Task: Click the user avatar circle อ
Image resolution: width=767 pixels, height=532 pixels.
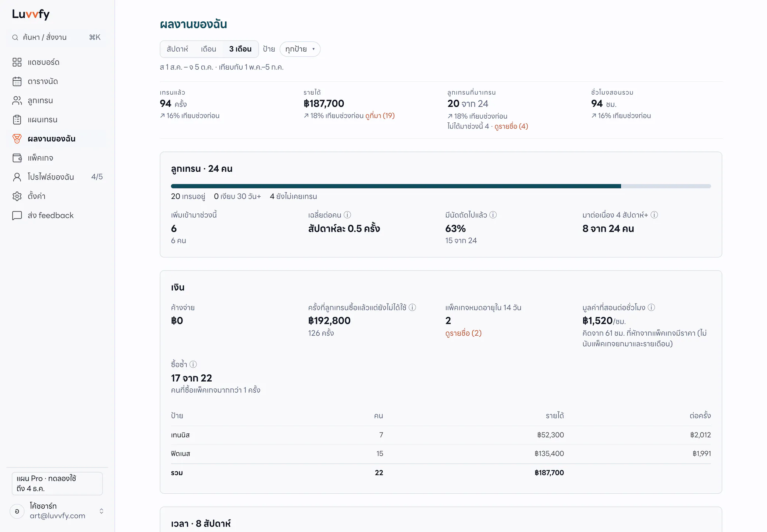Action: (x=17, y=511)
